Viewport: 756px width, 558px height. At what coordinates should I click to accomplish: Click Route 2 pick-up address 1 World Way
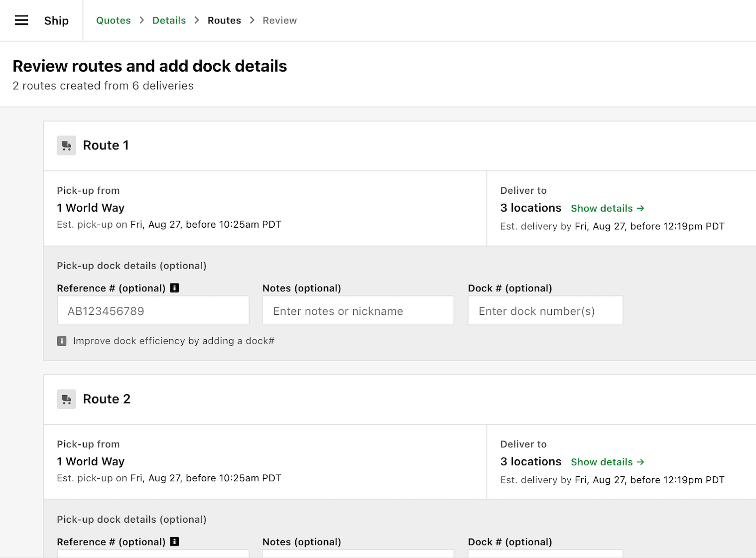91,461
